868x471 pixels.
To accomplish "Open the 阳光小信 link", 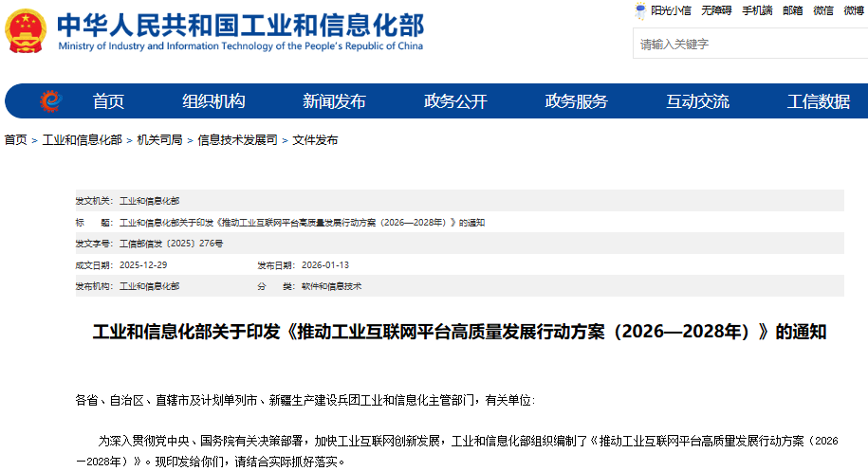I will (x=671, y=10).
